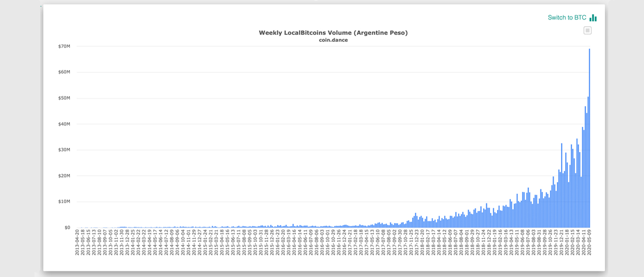
Task: Click the 2016-04-16 x-axis date label
Action: 294,243
